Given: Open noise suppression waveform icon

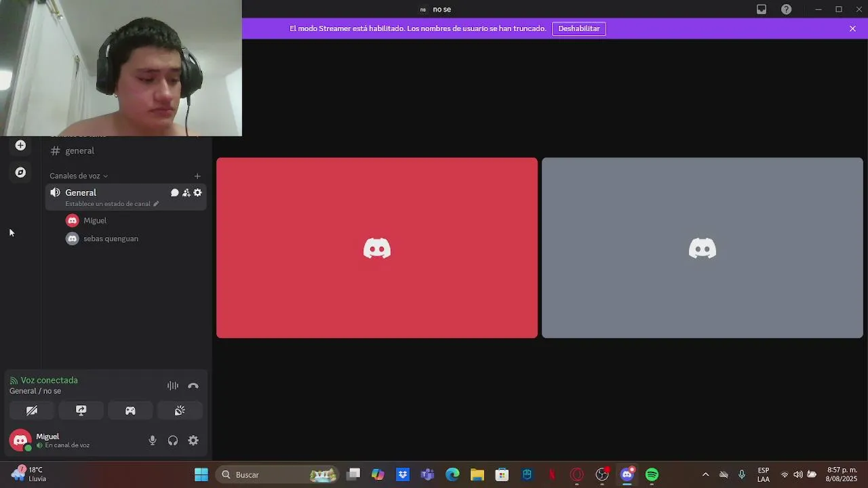Looking at the screenshot, I should pos(173,386).
